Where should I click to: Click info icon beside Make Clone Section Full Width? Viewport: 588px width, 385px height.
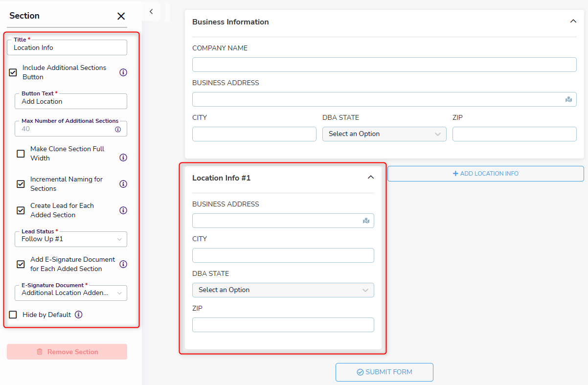point(123,158)
